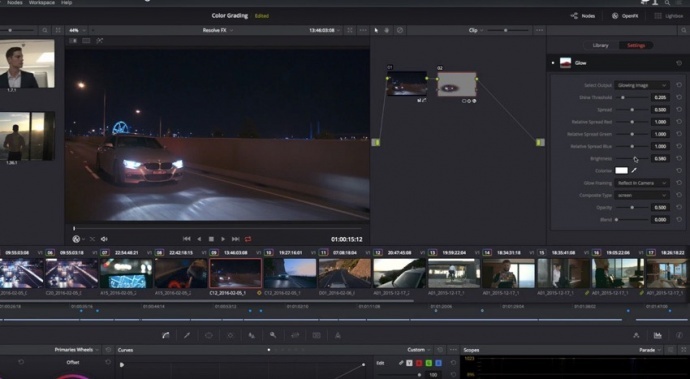Open the Curves palette icon
Viewport: 690px width, 379px height.
165,335
